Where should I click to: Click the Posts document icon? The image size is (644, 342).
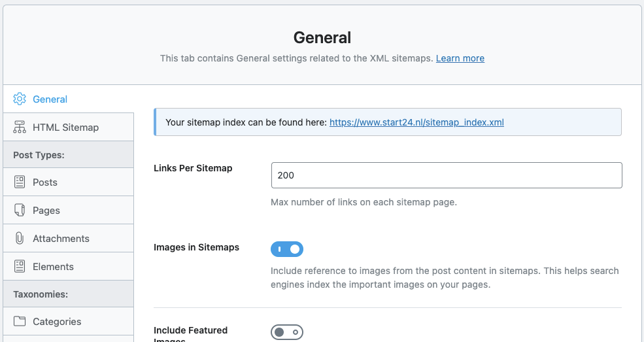pos(20,182)
